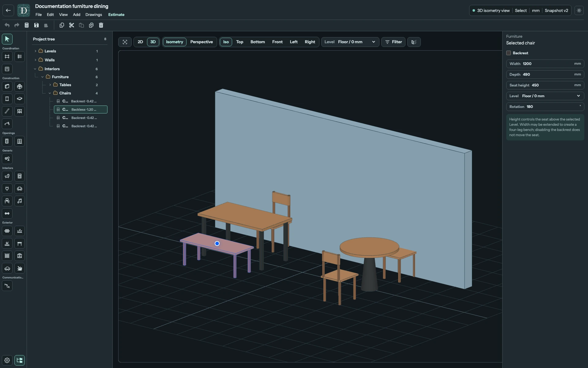Toggle the section box icon beside Filter

tap(414, 42)
